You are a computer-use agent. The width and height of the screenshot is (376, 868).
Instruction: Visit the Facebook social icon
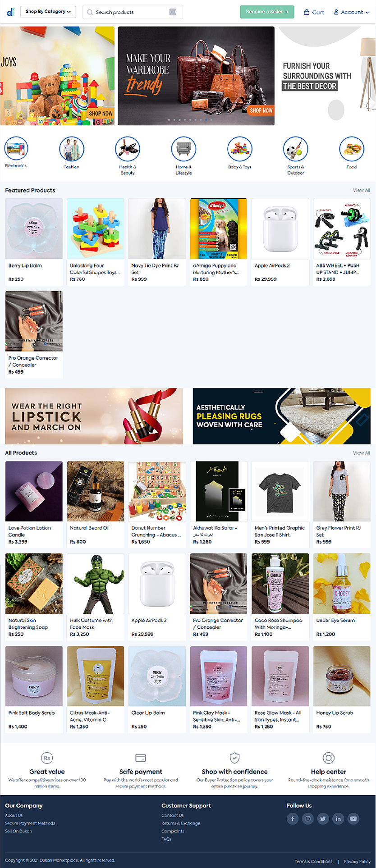click(x=293, y=819)
